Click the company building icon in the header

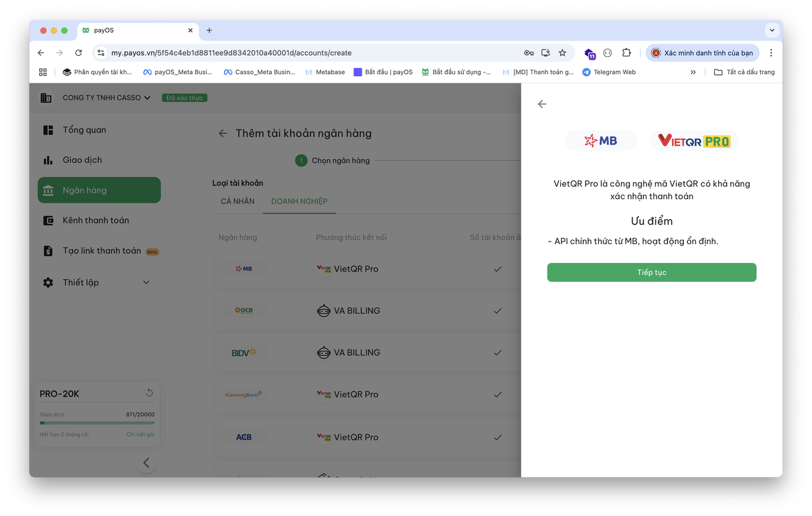[x=46, y=98]
